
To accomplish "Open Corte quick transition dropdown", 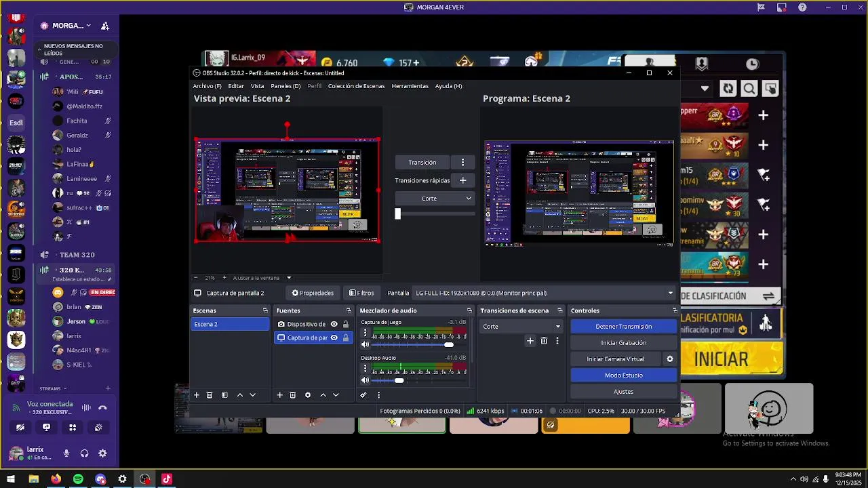I will (435, 199).
